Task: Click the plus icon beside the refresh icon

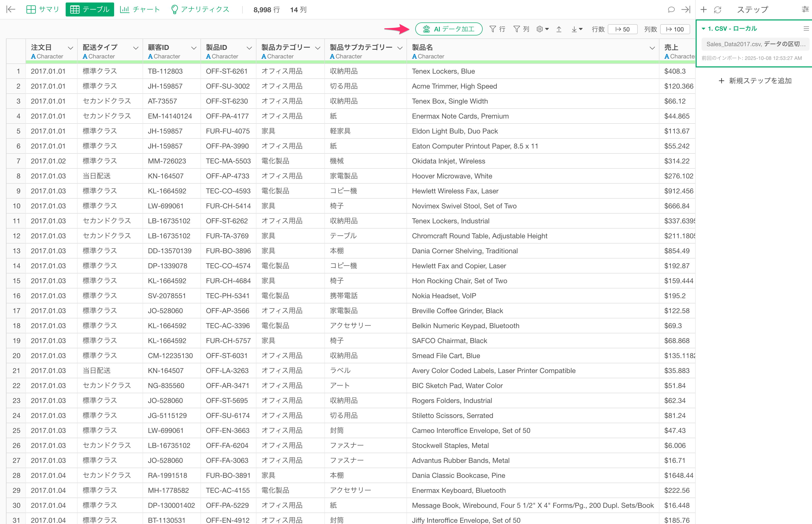Action: [x=703, y=9]
